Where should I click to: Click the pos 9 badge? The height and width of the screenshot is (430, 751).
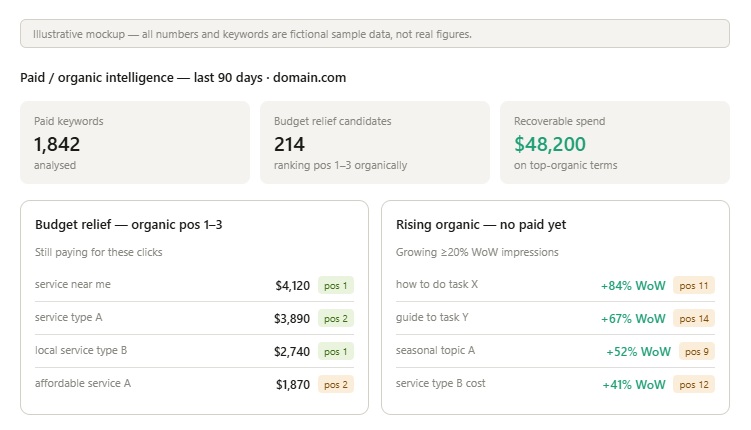[x=696, y=351]
